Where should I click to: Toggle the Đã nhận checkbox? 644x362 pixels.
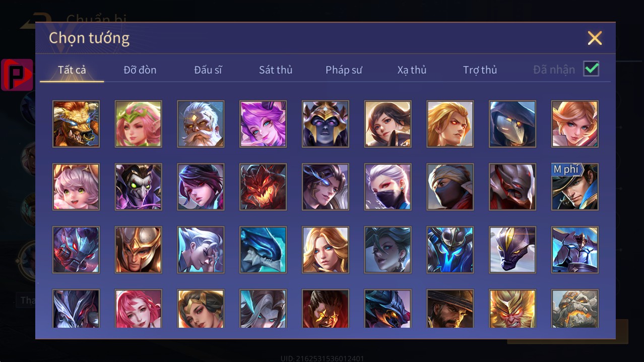click(x=591, y=69)
